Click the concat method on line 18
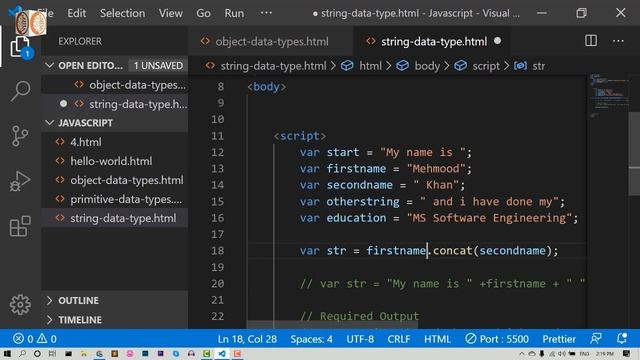 (x=452, y=250)
